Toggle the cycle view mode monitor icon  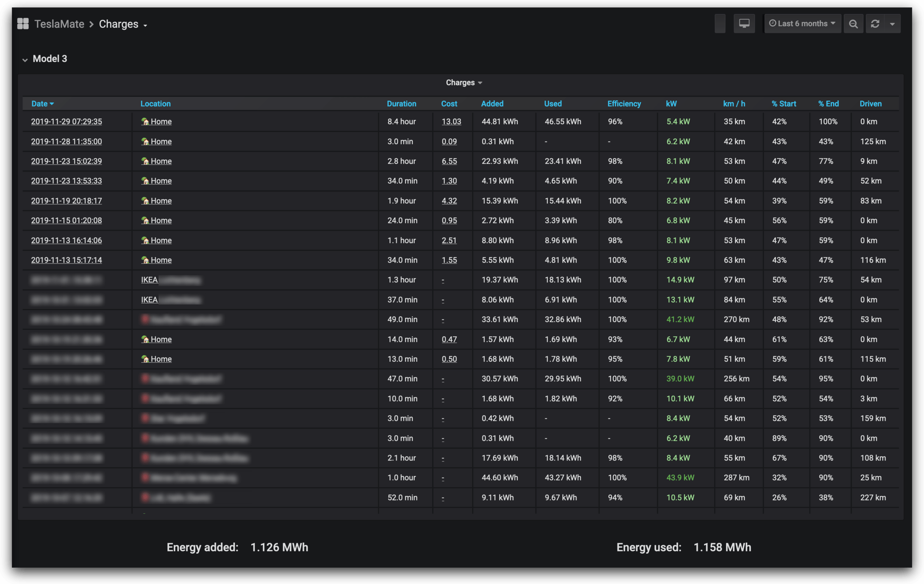click(x=744, y=24)
